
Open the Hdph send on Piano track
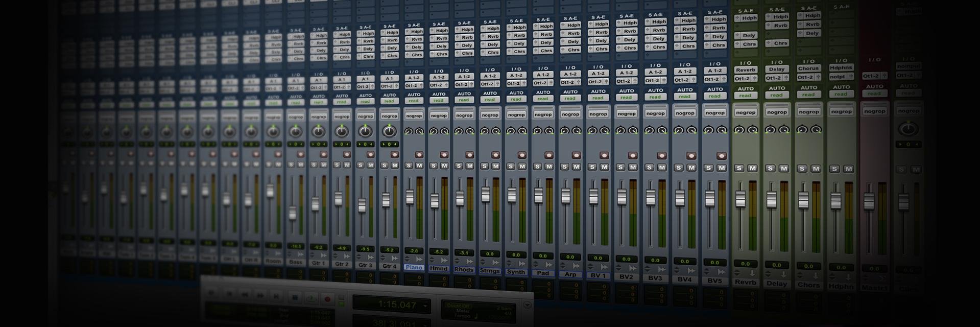click(x=414, y=31)
